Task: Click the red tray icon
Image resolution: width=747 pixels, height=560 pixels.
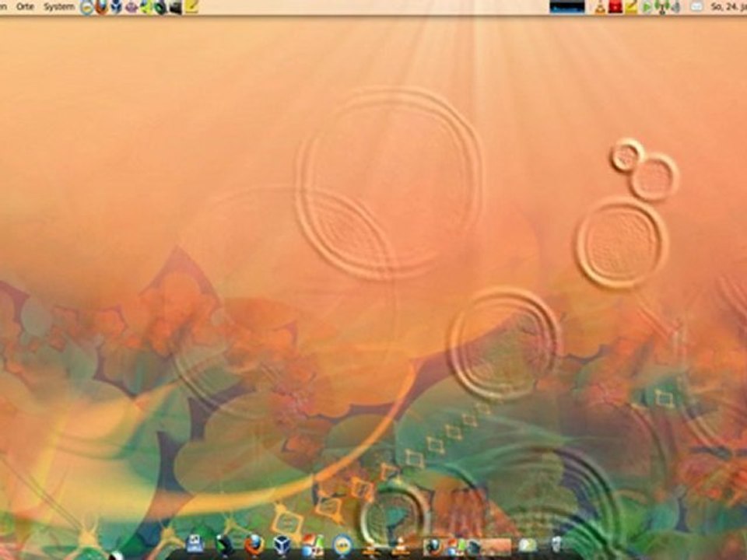Action: 615,7
